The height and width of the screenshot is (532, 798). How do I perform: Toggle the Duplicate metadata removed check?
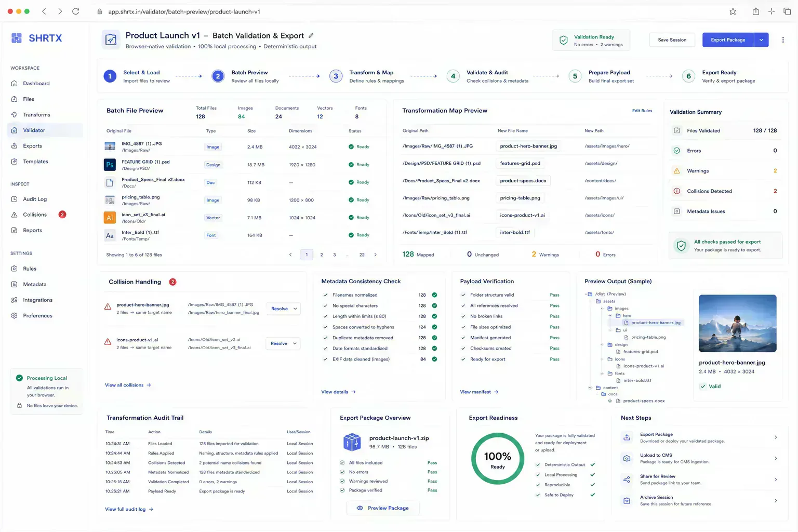click(326, 338)
